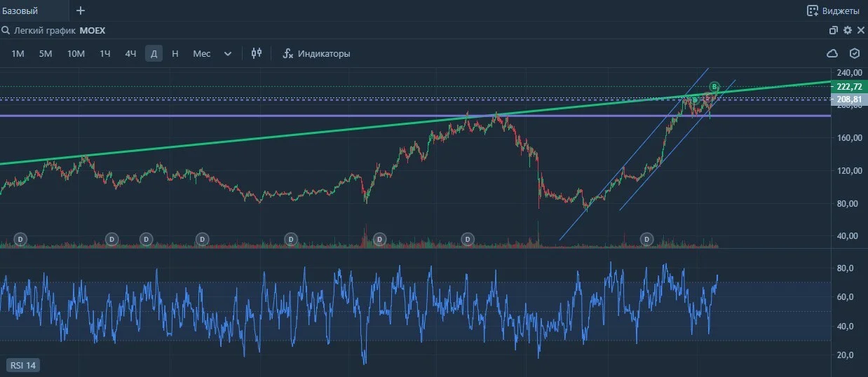Switch to the 1М timeframe
The image size is (868, 377).
18,53
